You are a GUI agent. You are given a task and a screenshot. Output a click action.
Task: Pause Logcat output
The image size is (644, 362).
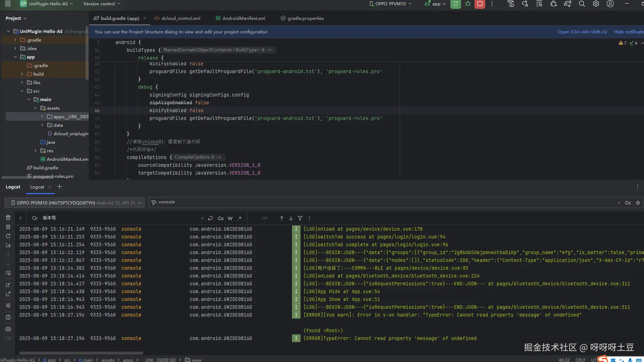8,227
